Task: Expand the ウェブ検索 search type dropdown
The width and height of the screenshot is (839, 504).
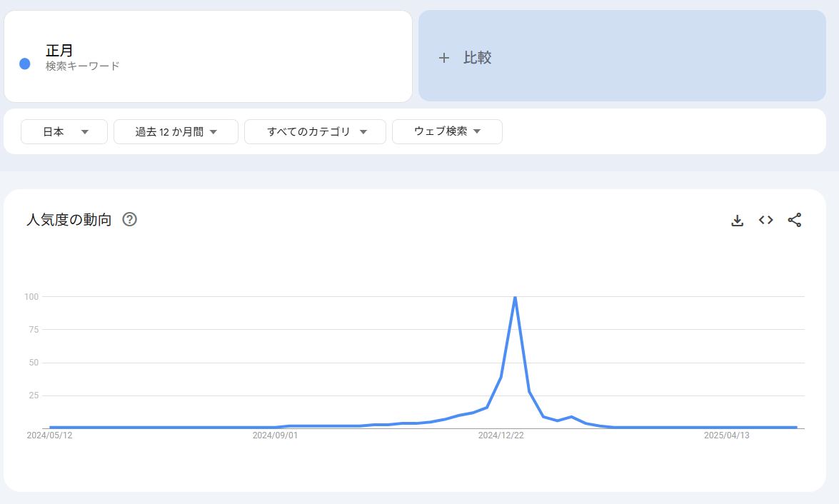Action: 447,131
